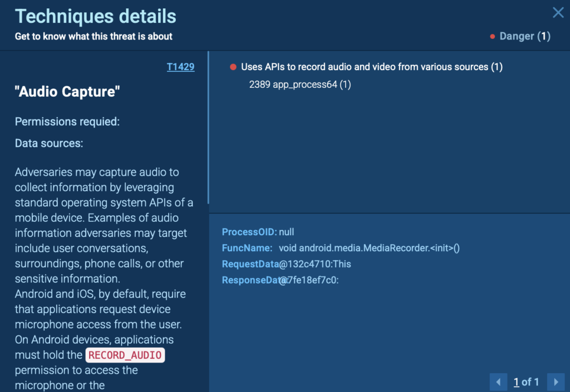Close the Techniques details panel
Viewport: 570px width, 392px height.
click(x=557, y=13)
